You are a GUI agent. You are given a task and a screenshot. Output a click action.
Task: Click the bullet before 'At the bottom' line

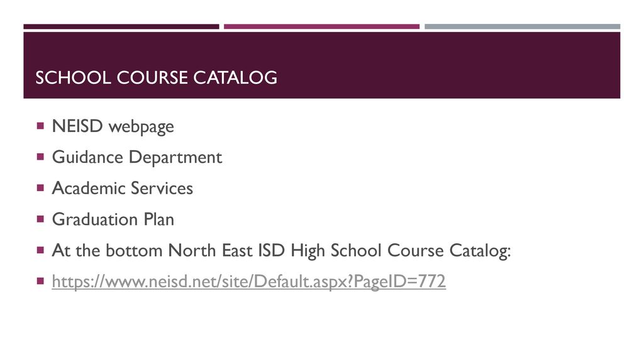[40, 250]
